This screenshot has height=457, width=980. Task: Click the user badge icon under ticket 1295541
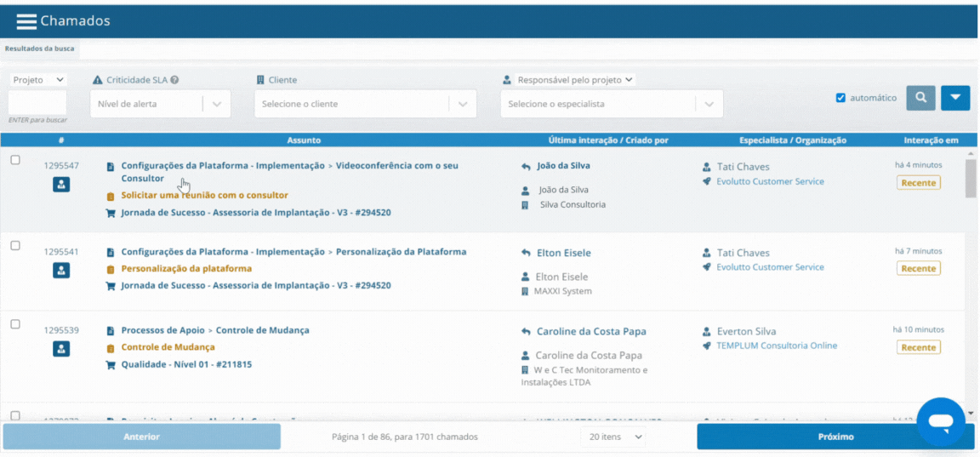[x=61, y=270]
